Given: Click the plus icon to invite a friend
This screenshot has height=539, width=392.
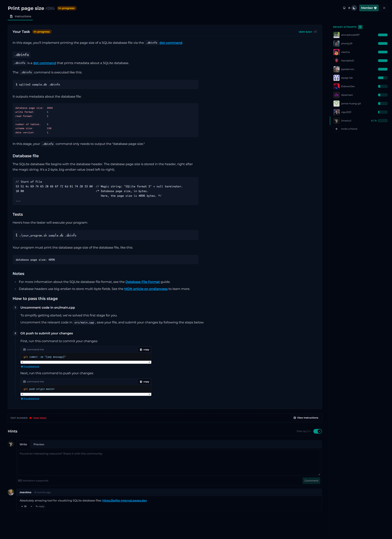Looking at the screenshot, I should pyautogui.click(x=336, y=129).
